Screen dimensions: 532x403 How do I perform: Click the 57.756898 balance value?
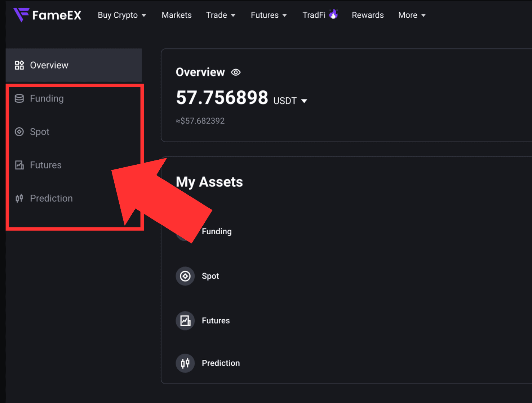pos(222,98)
